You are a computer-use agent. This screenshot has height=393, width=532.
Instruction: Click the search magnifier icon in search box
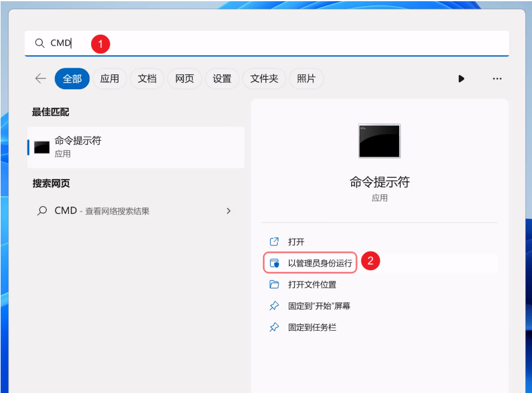[x=40, y=43]
